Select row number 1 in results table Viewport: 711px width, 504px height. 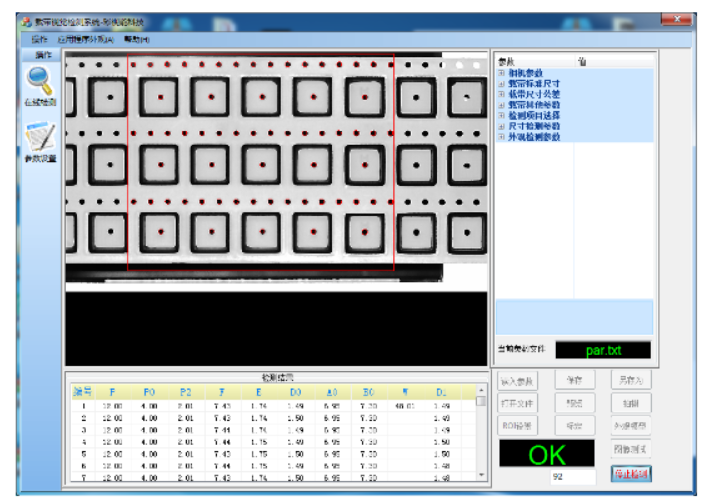point(83,406)
